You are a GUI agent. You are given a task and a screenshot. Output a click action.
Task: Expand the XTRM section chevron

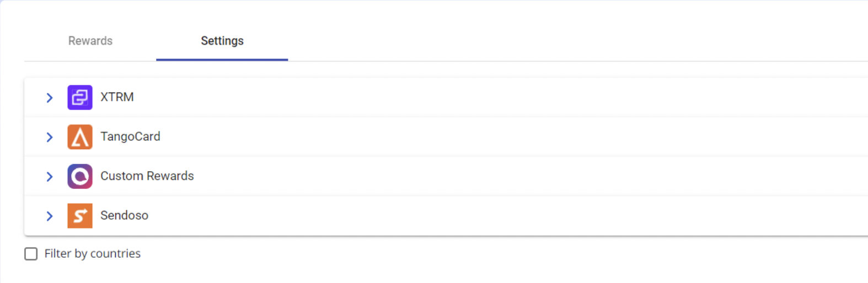50,97
